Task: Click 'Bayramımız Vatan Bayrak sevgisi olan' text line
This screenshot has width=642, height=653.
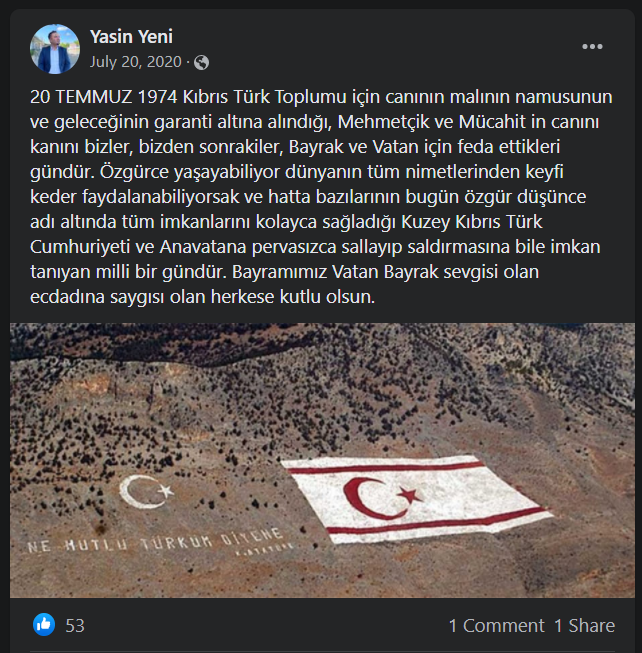Action: 385,272
